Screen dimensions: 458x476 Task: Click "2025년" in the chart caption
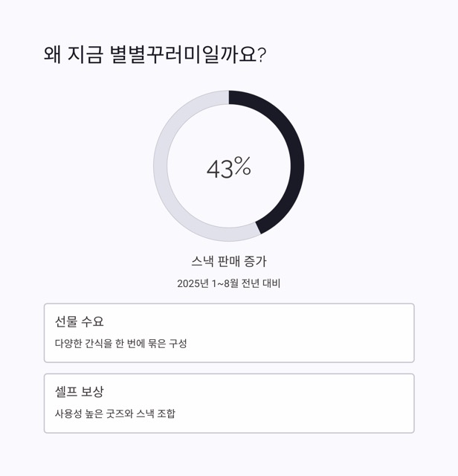pos(193,283)
